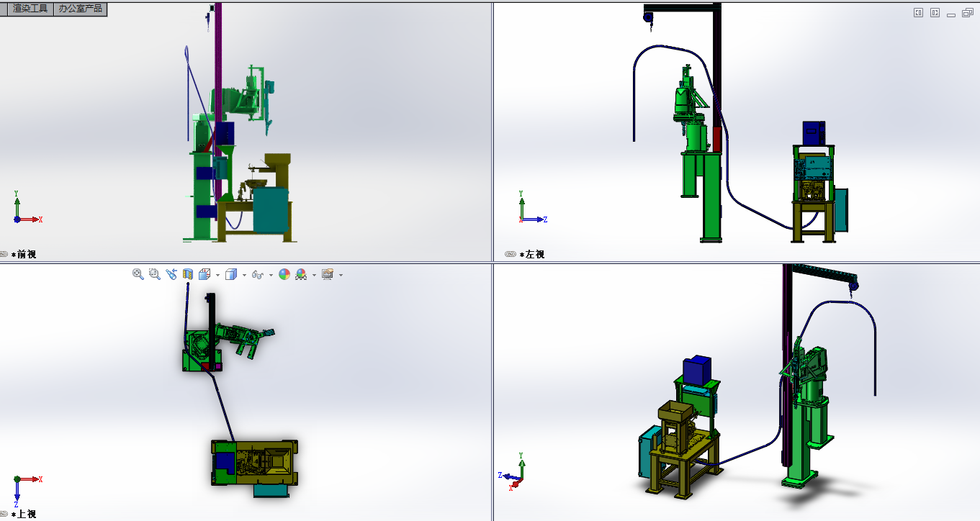Image resolution: width=980 pixels, height=521 pixels.
Task: Click the coordinate triad in the front view
Action: tap(27, 208)
